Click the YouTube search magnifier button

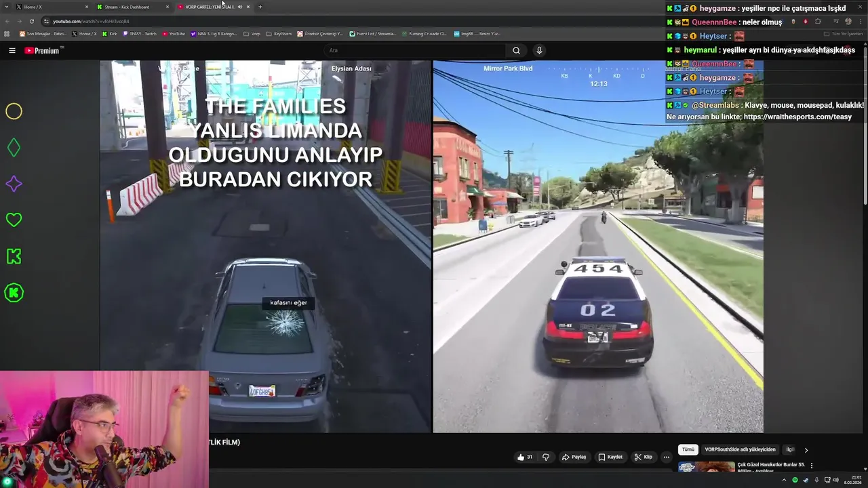coord(516,50)
